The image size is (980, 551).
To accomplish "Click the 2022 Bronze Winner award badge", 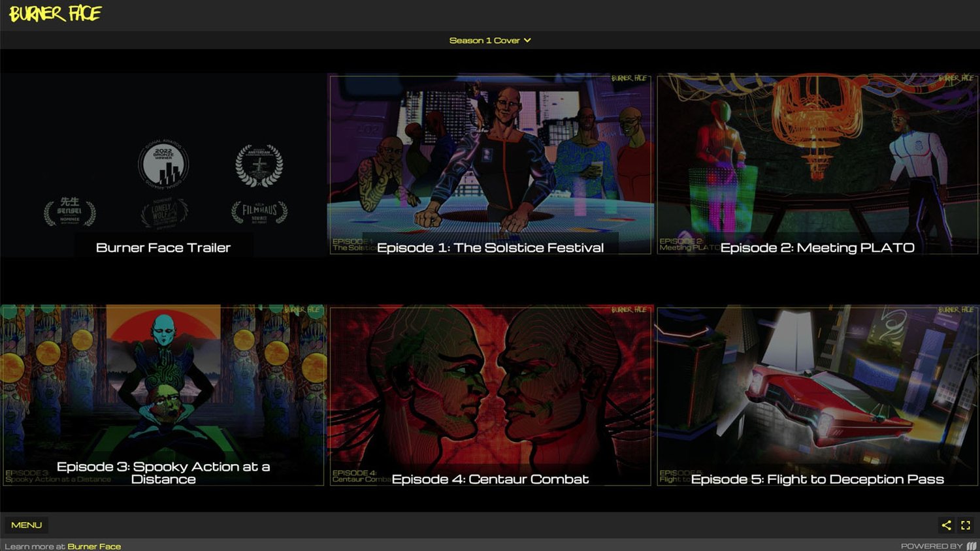I will point(163,164).
